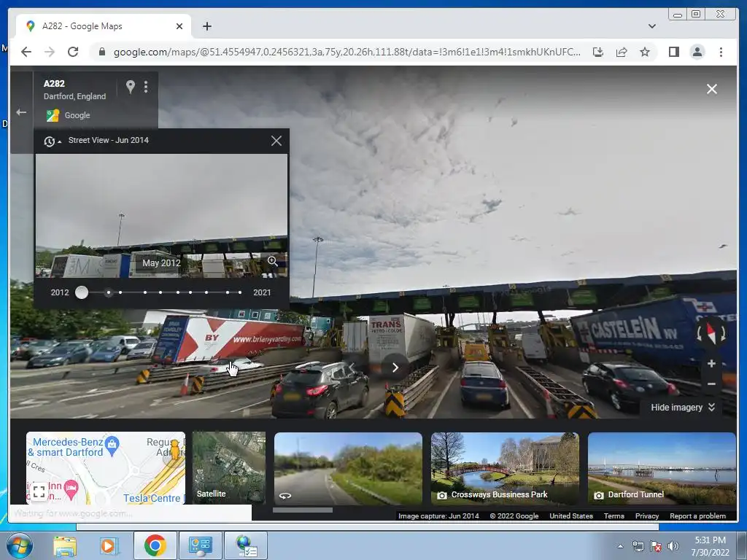Open the Windows Start menu
This screenshot has width=747, height=560.
click(19, 545)
